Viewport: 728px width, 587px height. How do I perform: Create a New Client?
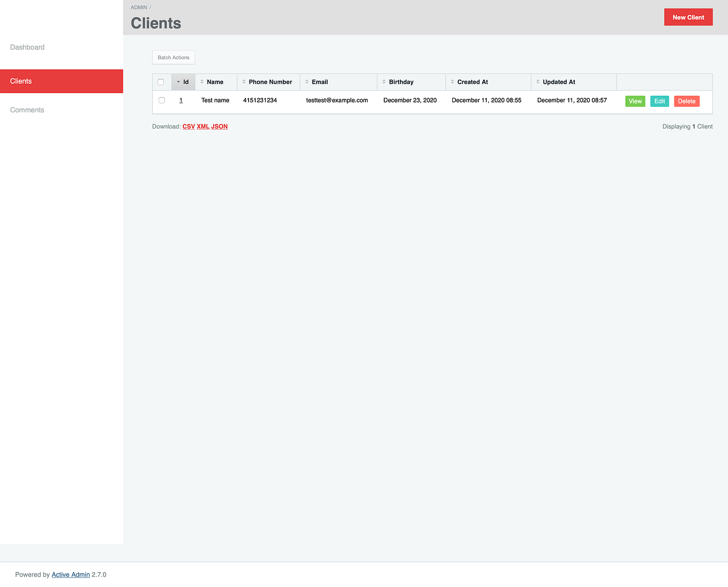pyautogui.click(x=688, y=17)
